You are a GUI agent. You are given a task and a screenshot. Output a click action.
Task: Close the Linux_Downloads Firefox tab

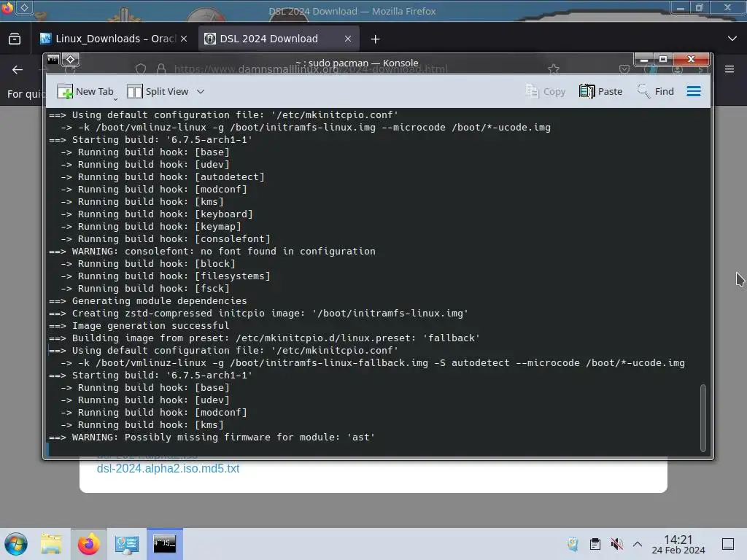click(184, 39)
